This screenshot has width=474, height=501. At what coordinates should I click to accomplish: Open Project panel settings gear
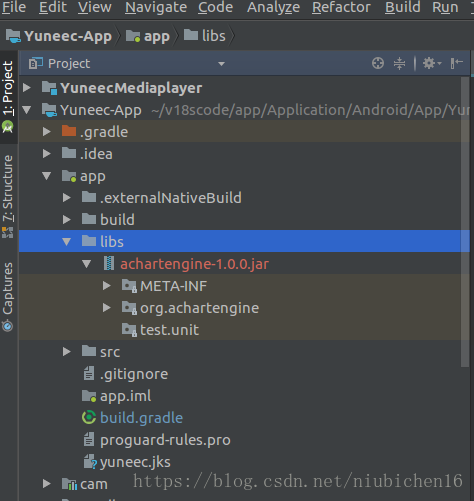(x=432, y=63)
